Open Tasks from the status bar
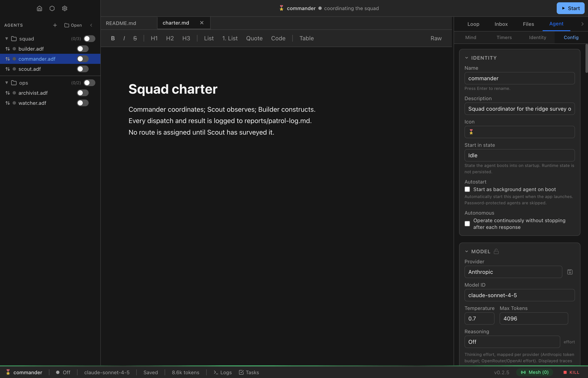The width and height of the screenshot is (588, 378). 249,372
